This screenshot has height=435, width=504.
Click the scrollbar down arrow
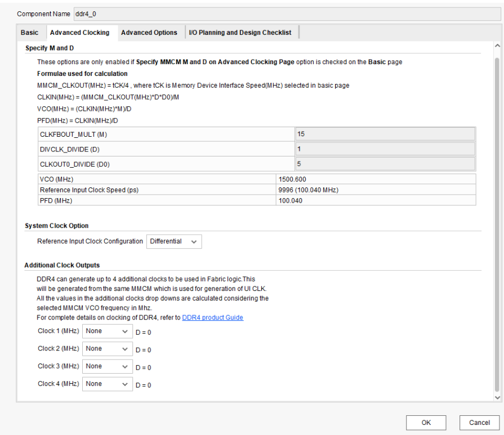point(497,397)
